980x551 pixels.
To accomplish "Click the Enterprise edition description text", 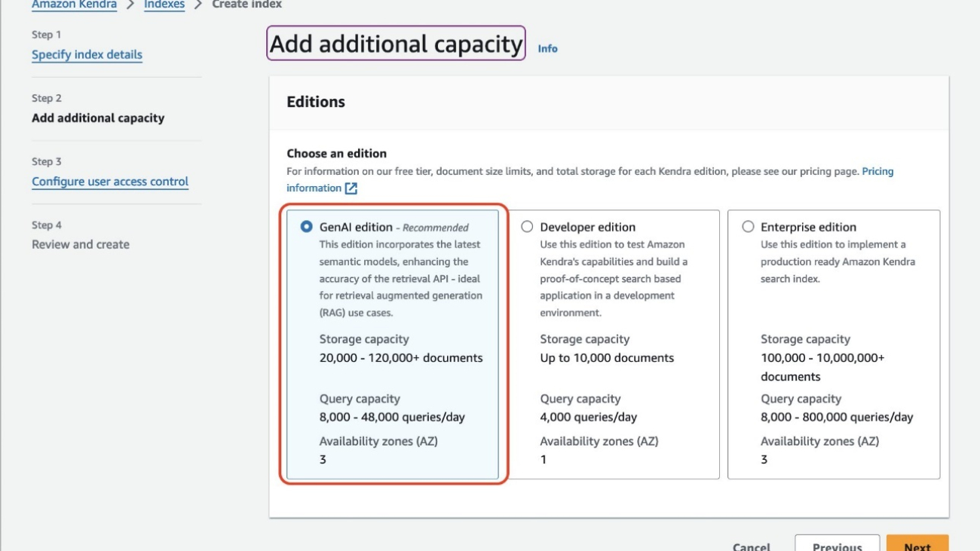I will click(838, 262).
